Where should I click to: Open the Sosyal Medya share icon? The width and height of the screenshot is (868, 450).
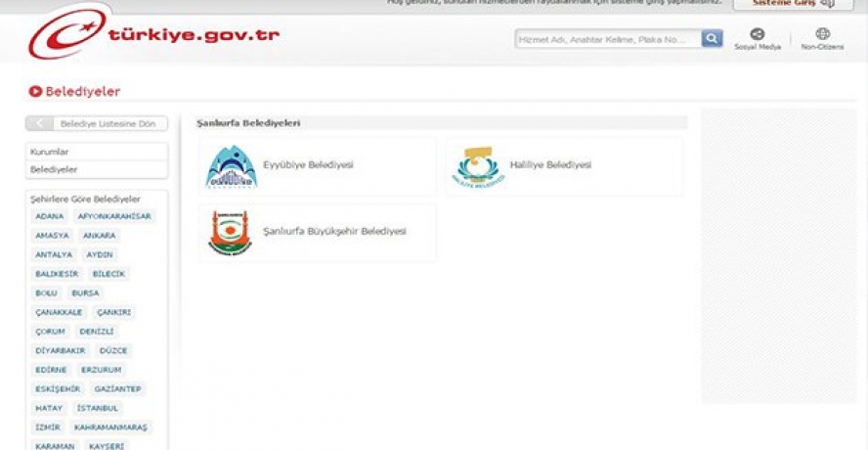coord(758,34)
